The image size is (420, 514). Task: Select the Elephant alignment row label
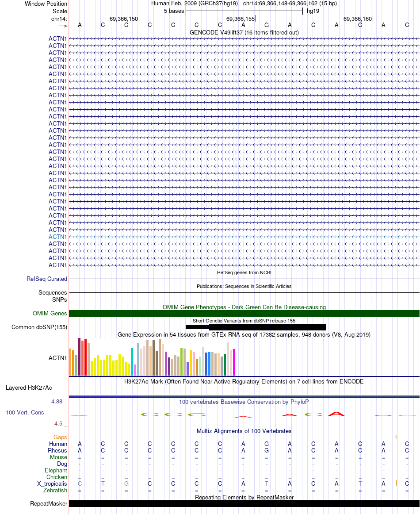[x=56, y=470]
